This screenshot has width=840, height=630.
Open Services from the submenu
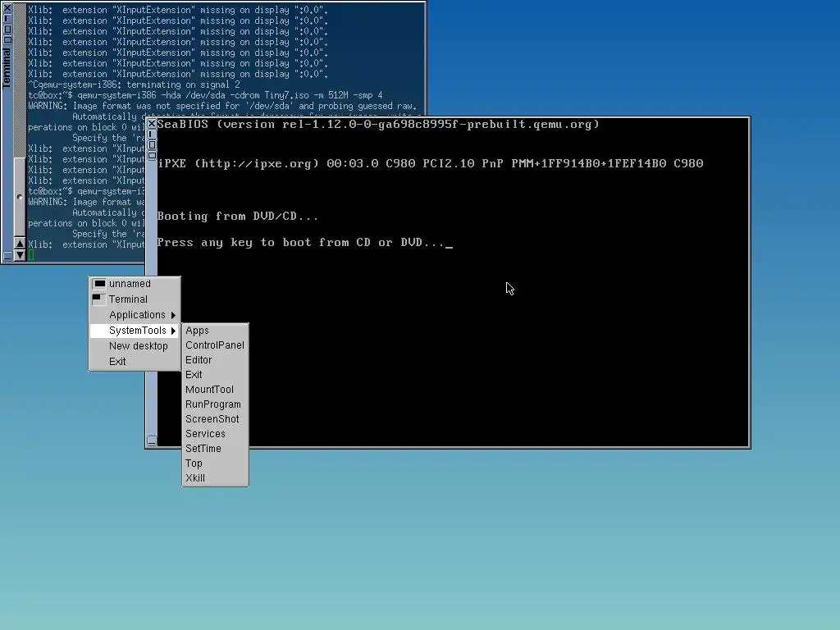(216, 434)
